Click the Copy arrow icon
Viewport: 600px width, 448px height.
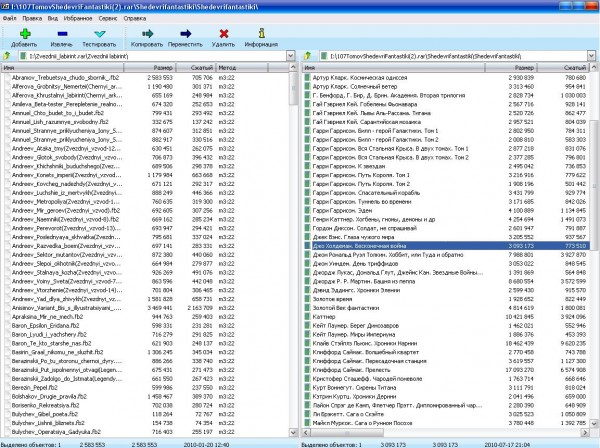(147, 34)
